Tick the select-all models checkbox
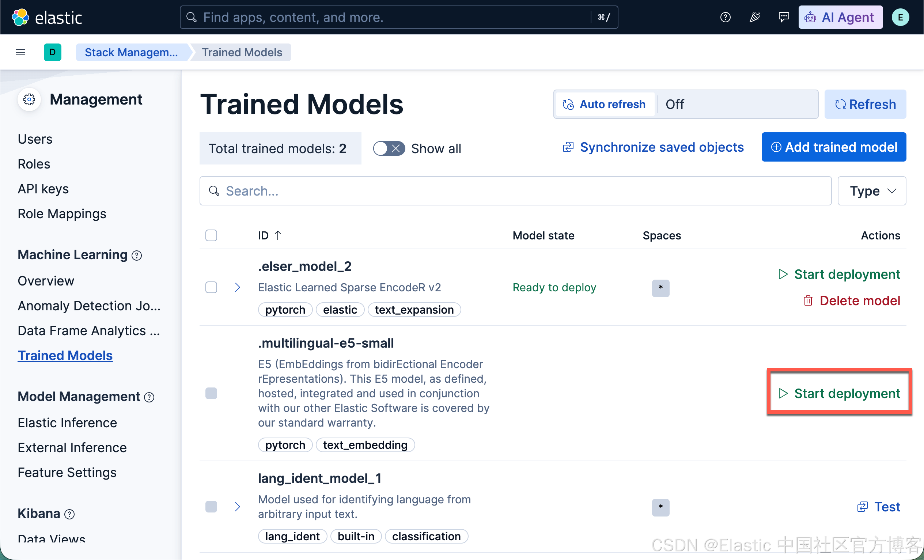 (x=212, y=235)
